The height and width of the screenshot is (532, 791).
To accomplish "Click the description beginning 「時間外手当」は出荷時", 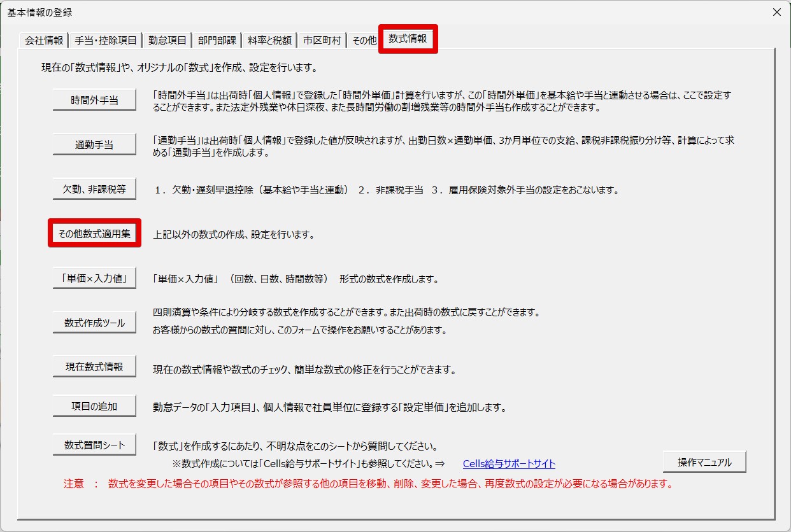I will (x=442, y=102).
